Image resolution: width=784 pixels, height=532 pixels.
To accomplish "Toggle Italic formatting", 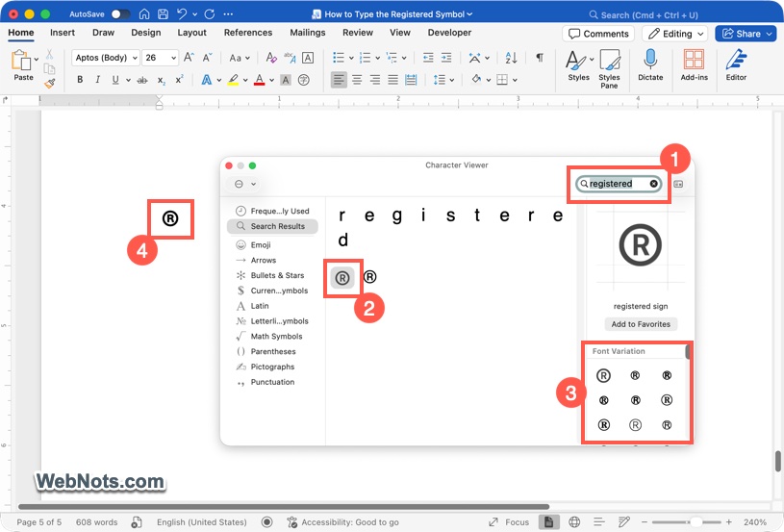I will coord(97,80).
